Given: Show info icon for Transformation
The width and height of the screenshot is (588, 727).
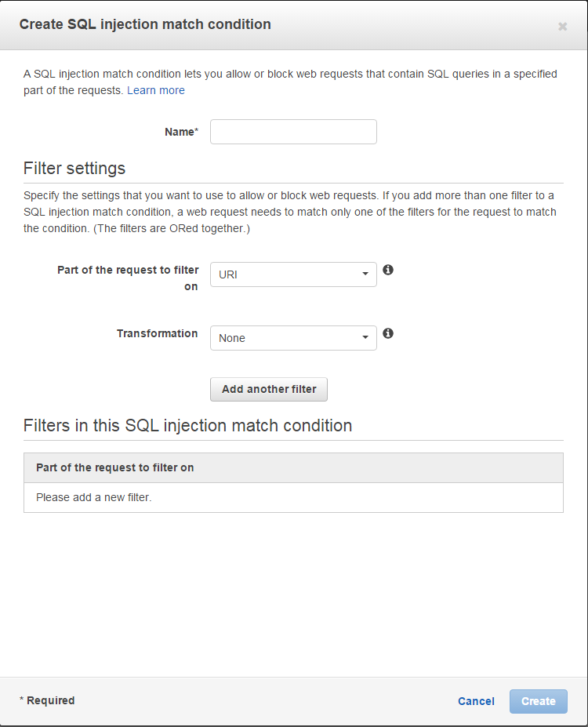Looking at the screenshot, I should coord(388,333).
